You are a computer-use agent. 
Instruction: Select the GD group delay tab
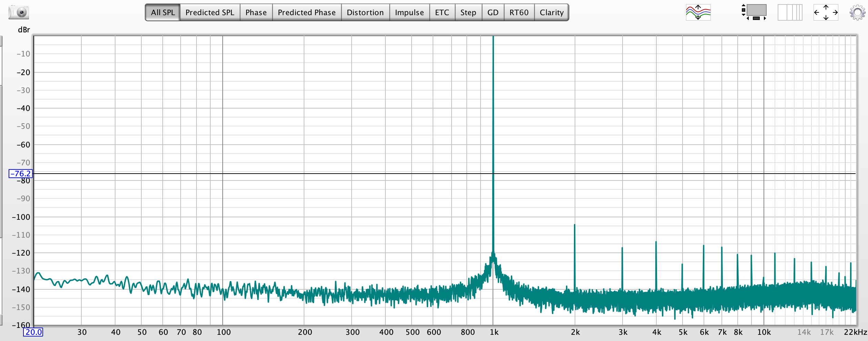tap(493, 12)
